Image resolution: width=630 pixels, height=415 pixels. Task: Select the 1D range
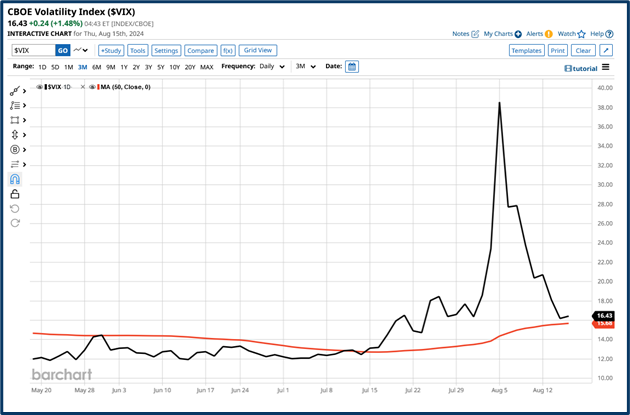click(x=42, y=67)
